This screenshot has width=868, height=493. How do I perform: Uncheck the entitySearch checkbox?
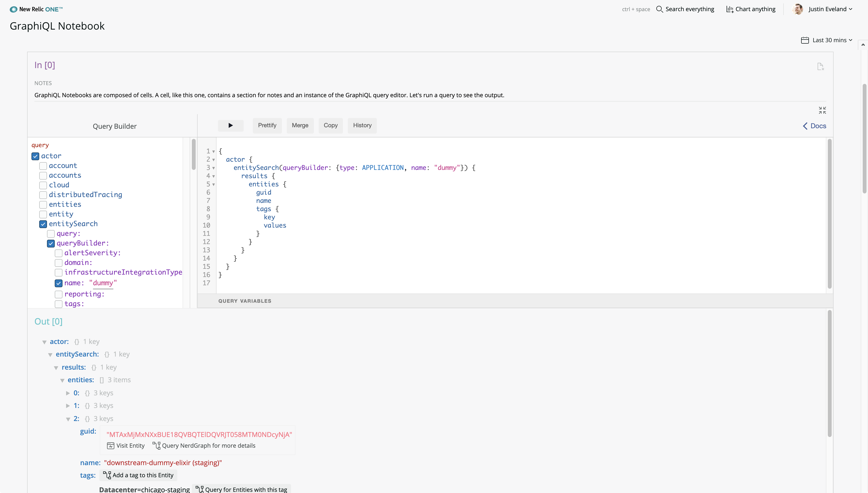(x=43, y=224)
